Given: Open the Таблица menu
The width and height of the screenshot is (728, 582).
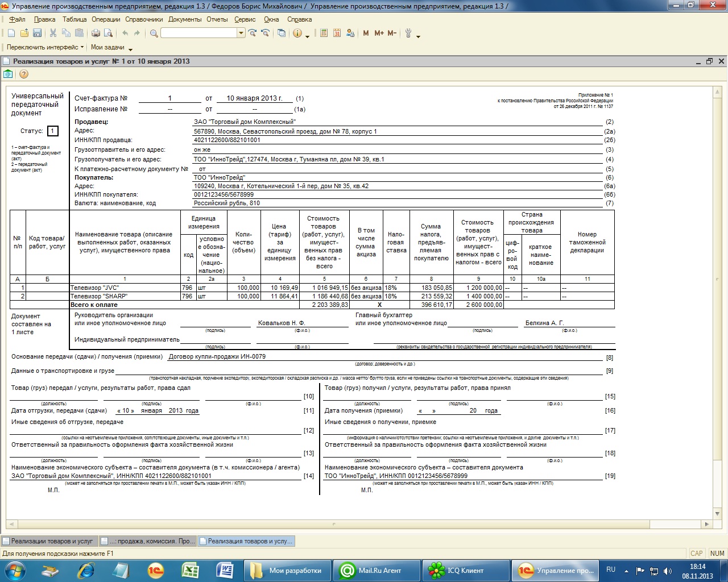Looking at the screenshot, I should tap(75, 19).
